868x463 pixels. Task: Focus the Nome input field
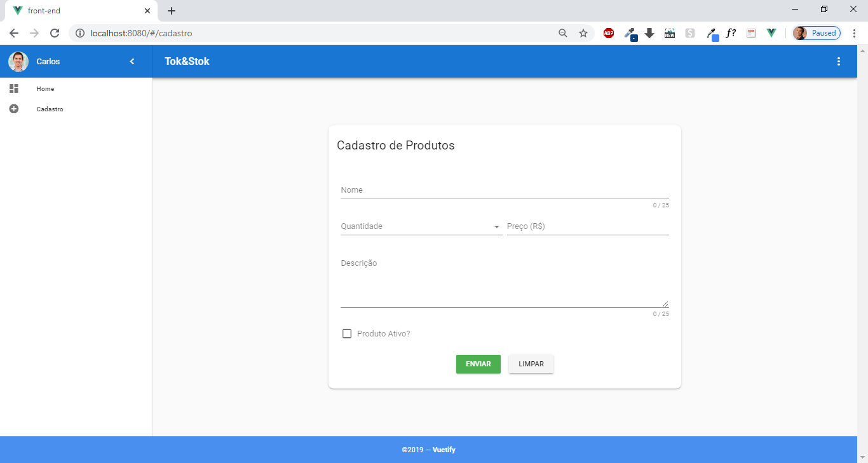[505, 190]
